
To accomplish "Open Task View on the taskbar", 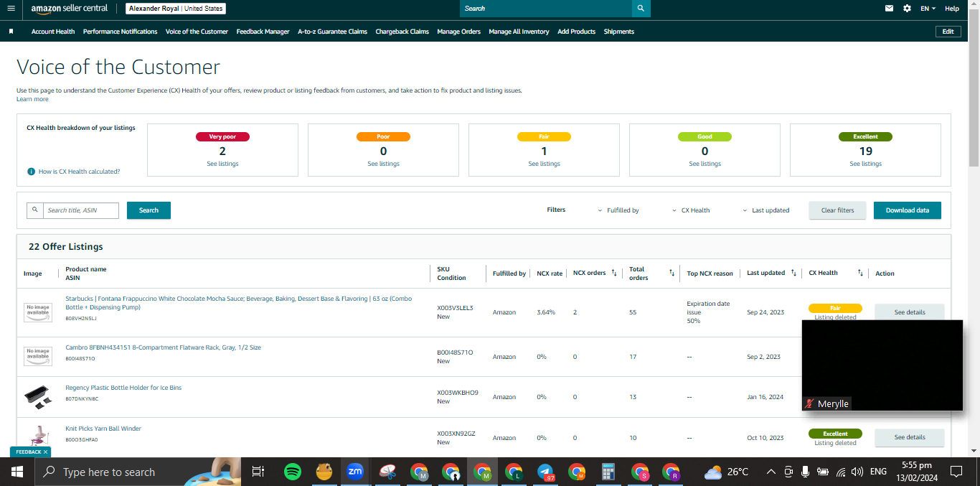I will pyautogui.click(x=258, y=472).
